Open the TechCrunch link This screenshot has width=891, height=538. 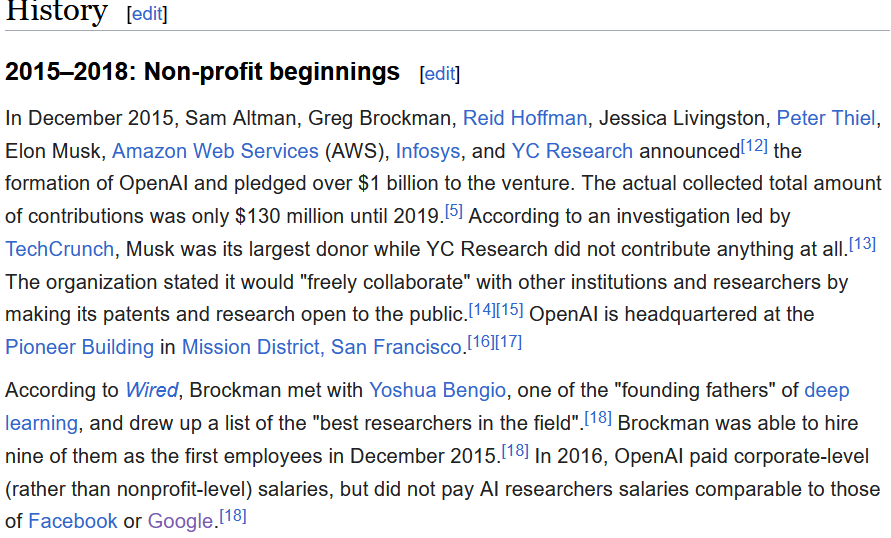(x=56, y=249)
